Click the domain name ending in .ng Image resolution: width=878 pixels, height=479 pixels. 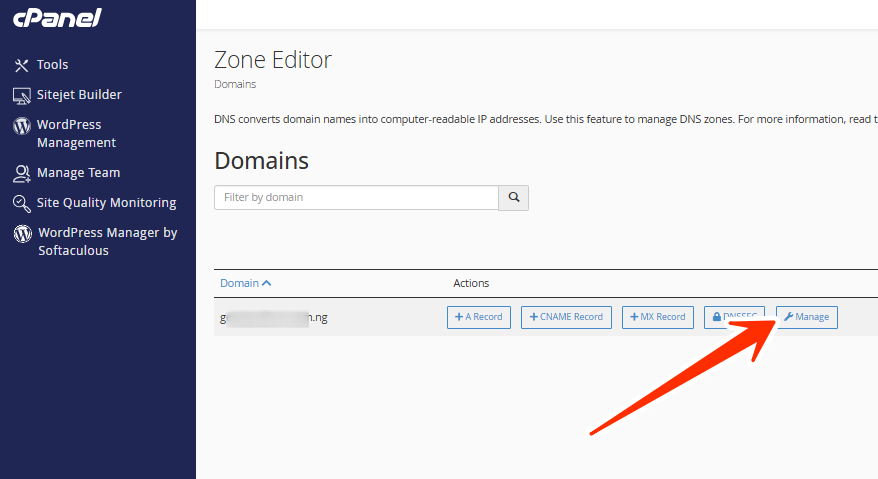click(x=274, y=317)
